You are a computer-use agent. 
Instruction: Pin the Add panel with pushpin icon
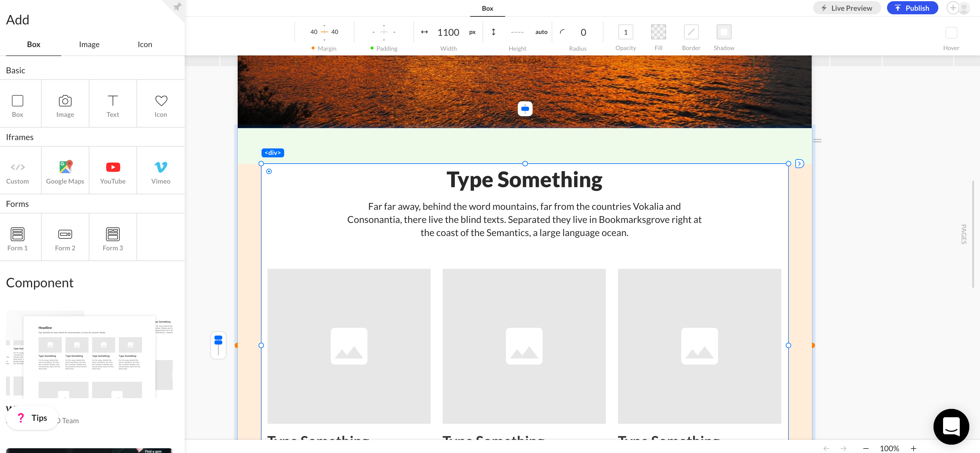[x=177, y=7]
